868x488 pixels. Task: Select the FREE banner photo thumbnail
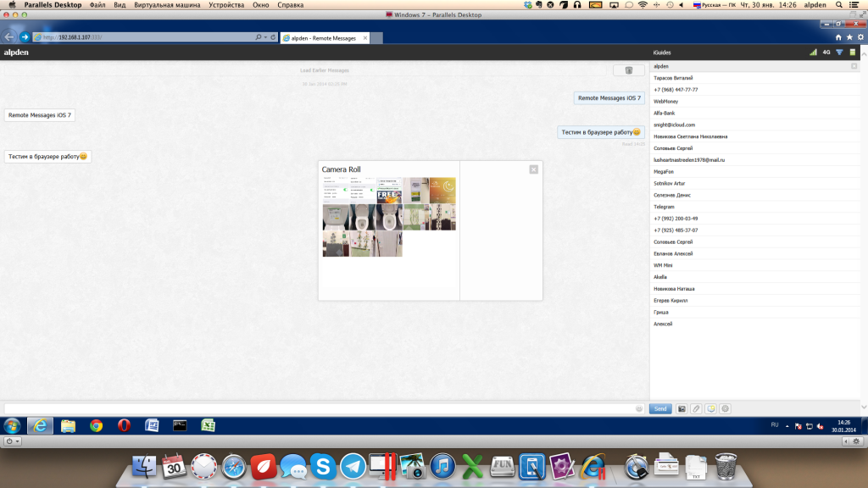tap(389, 191)
